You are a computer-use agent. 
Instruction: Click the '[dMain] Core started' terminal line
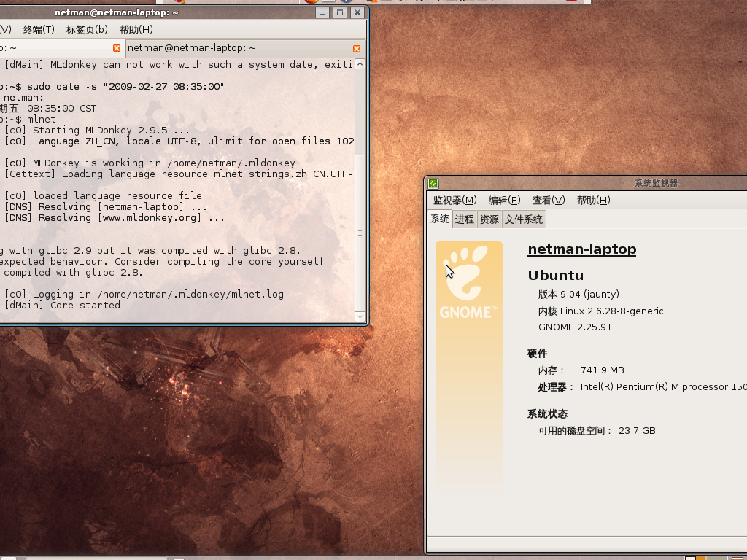point(62,306)
